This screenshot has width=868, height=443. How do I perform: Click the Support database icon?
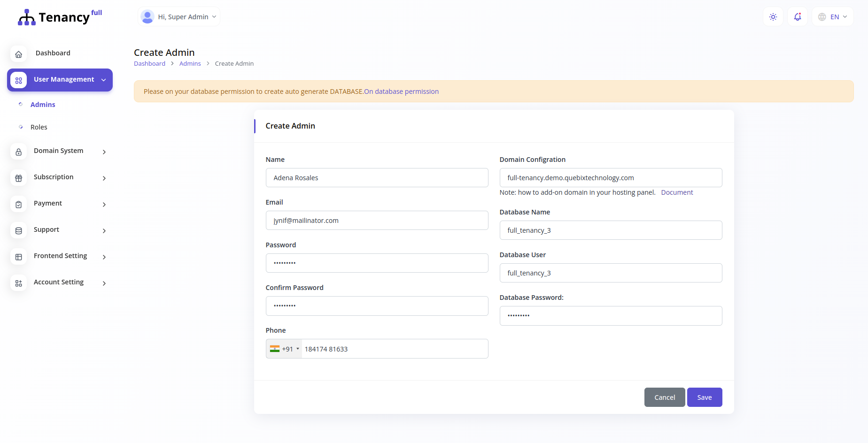click(18, 230)
